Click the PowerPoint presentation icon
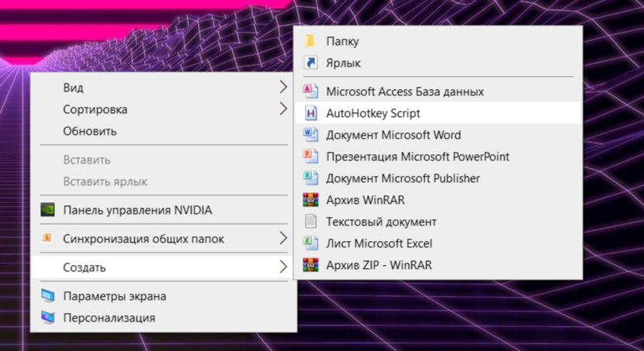 point(310,157)
